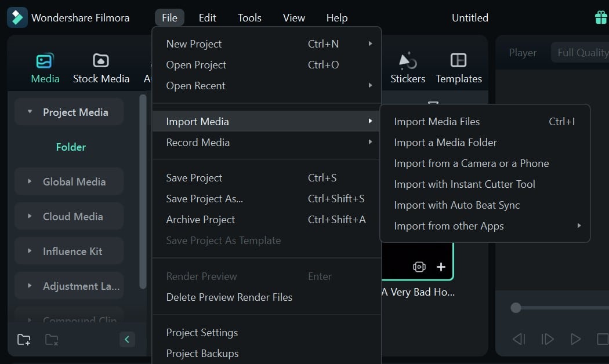Select Import Media in File menu
The height and width of the screenshot is (364, 609).
[x=266, y=122]
